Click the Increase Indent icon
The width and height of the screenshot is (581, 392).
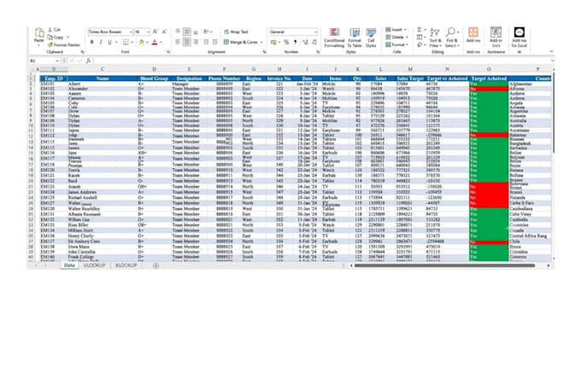pyautogui.click(x=215, y=42)
